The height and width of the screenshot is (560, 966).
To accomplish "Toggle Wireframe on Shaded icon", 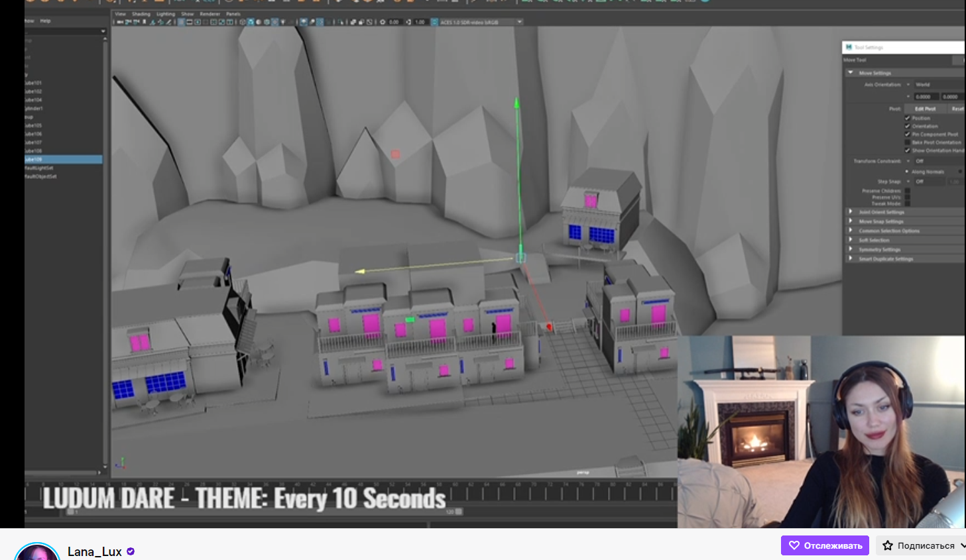I will click(267, 22).
